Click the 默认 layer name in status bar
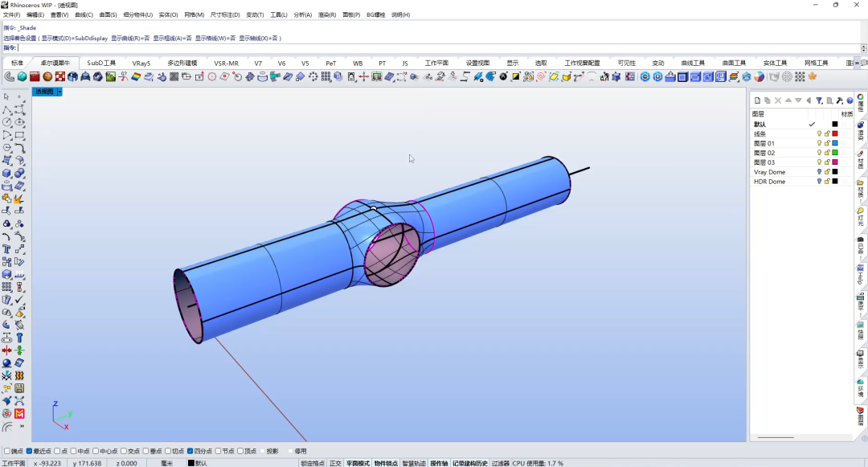 click(x=201, y=463)
